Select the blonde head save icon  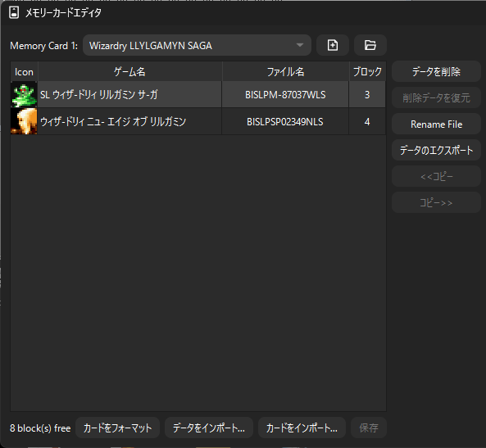24,121
